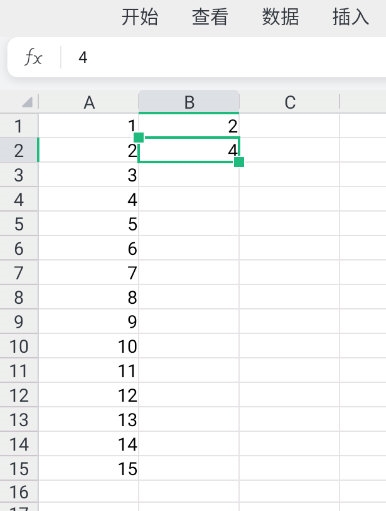The width and height of the screenshot is (386, 511).
Task: Select row 10 header
Action: tap(19, 346)
